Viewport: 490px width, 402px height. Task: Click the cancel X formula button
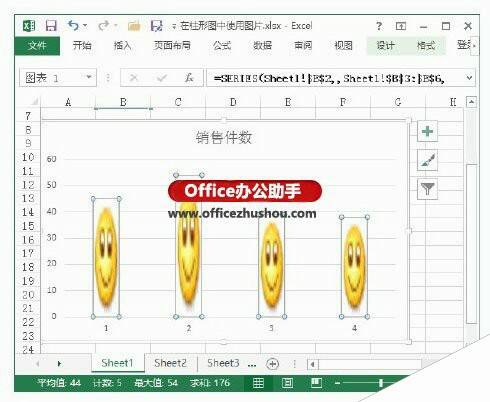[134, 78]
